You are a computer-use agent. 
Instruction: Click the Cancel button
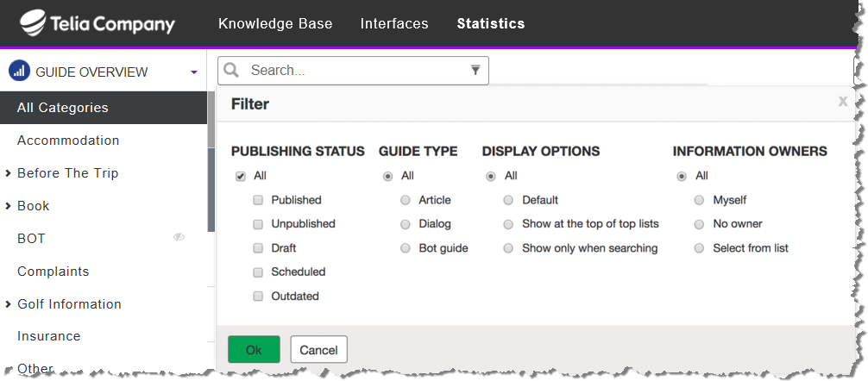pos(319,349)
